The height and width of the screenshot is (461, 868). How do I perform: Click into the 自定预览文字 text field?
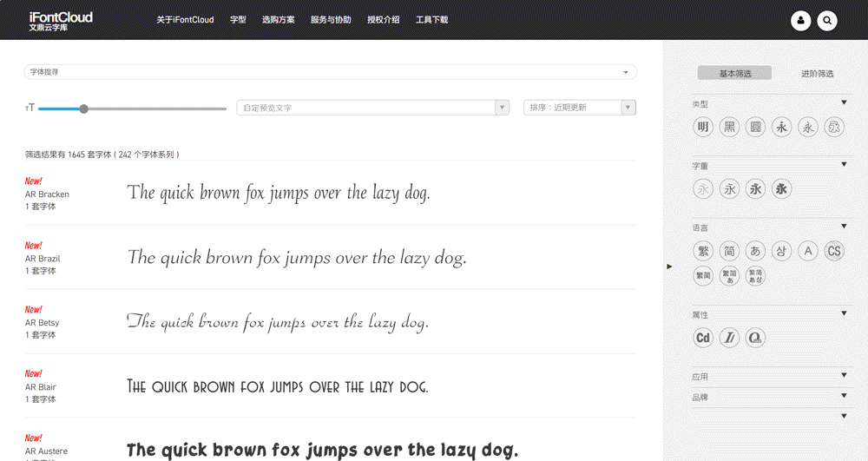click(x=366, y=108)
